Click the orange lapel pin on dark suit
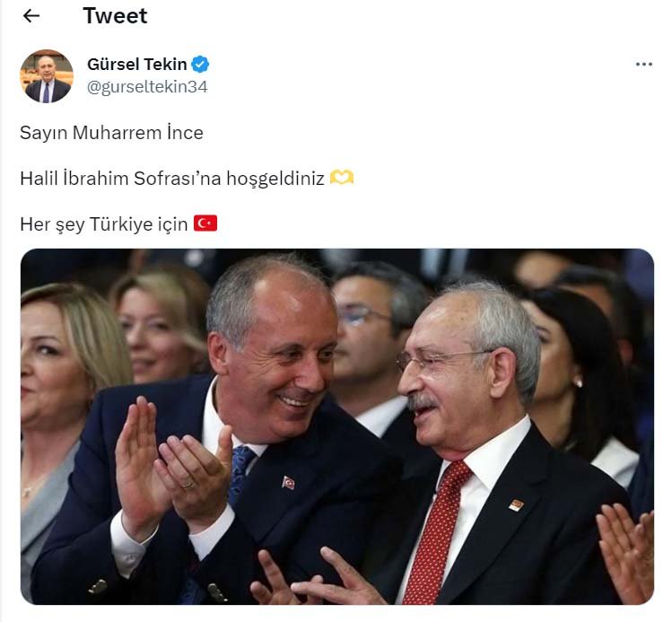Image resolution: width=672 pixels, height=622 pixels. (x=516, y=505)
